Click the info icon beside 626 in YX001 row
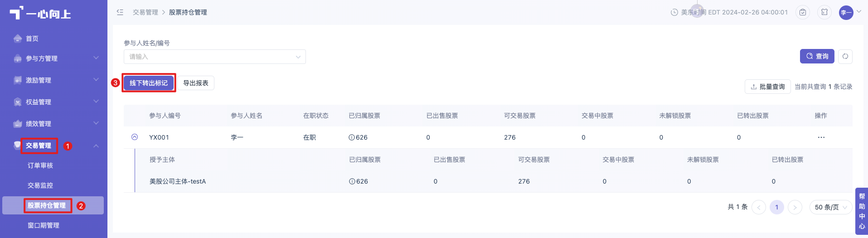The height and width of the screenshot is (238, 868). pos(351,137)
